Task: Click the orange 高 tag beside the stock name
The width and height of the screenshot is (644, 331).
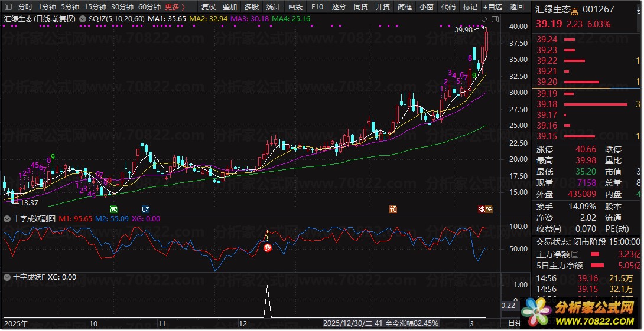Action: pyautogui.click(x=574, y=11)
